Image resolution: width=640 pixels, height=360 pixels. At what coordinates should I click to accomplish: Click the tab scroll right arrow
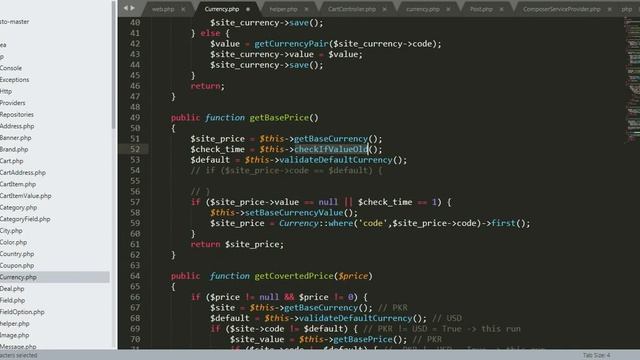[x=132, y=8]
